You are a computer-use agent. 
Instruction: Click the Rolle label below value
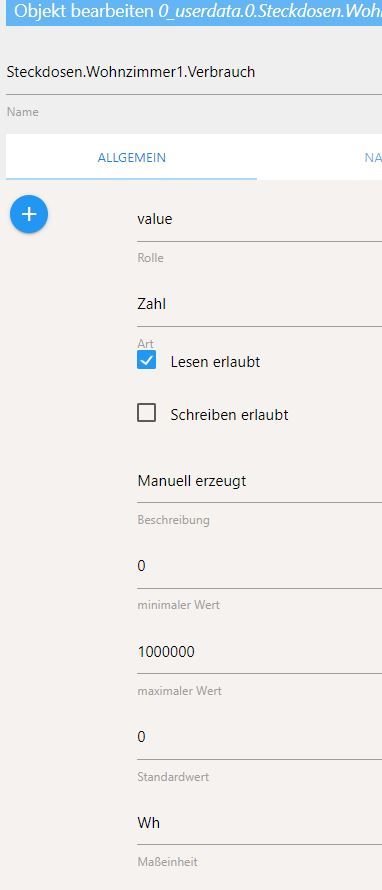pos(150,258)
